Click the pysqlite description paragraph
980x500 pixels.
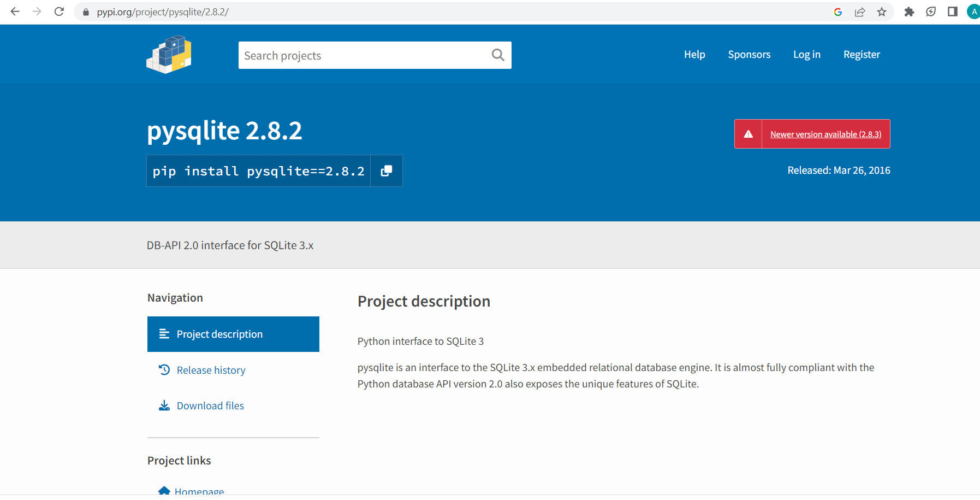[x=616, y=375]
